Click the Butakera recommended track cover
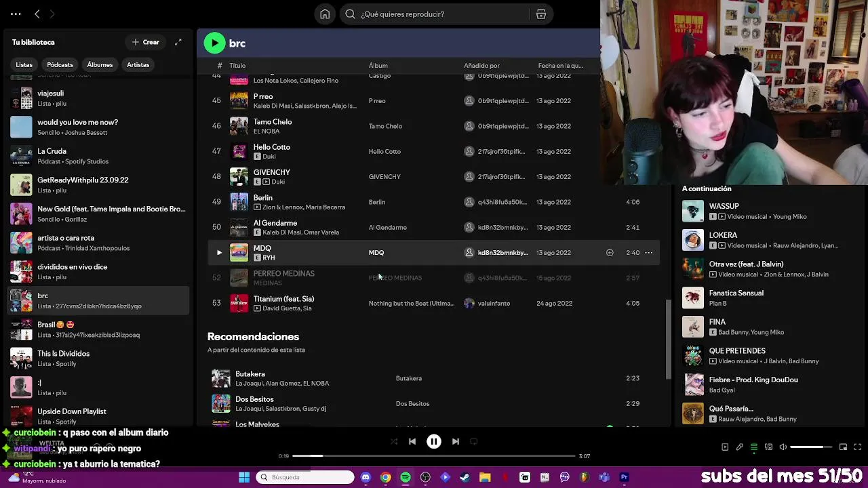Image resolution: width=868 pixels, height=488 pixels. click(221, 378)
